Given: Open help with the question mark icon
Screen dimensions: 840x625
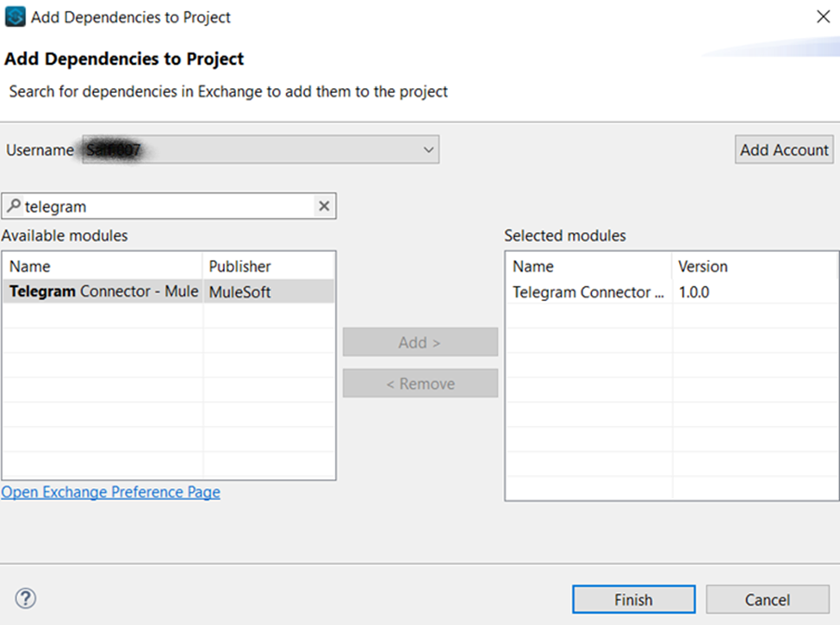Looking at the screenshot, I should pyautogui.click(x=26, y=599).
